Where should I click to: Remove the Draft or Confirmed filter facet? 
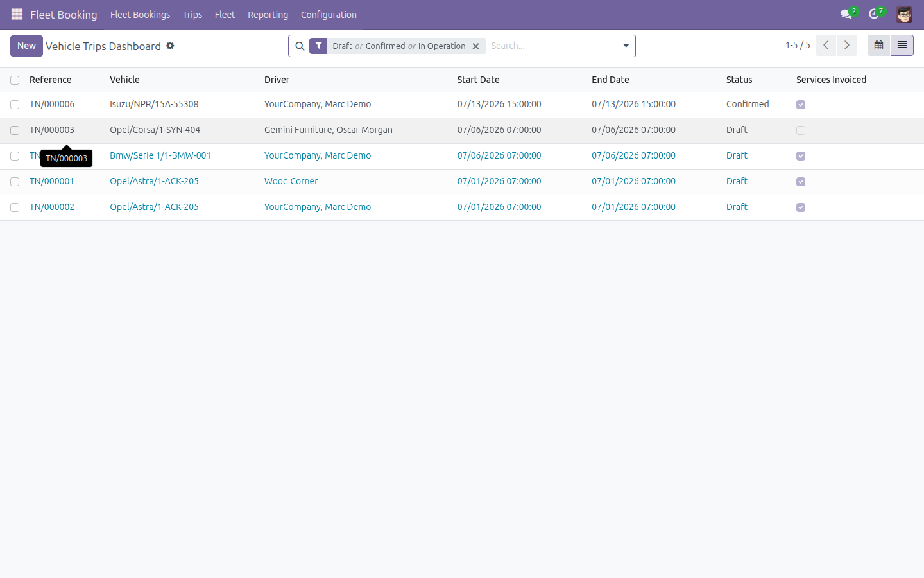pyautogui.click(x=475, y=46)
